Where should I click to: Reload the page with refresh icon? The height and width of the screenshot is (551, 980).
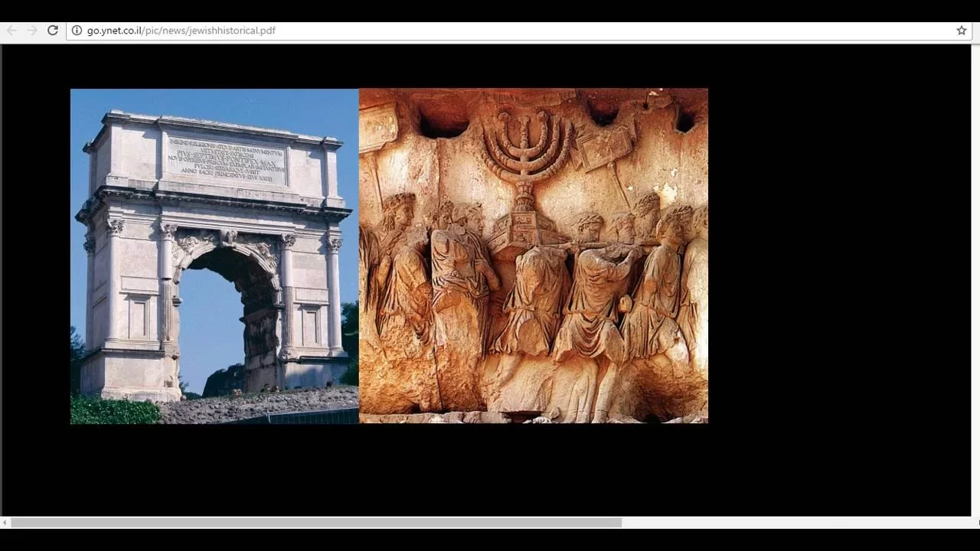coord(53,31)
